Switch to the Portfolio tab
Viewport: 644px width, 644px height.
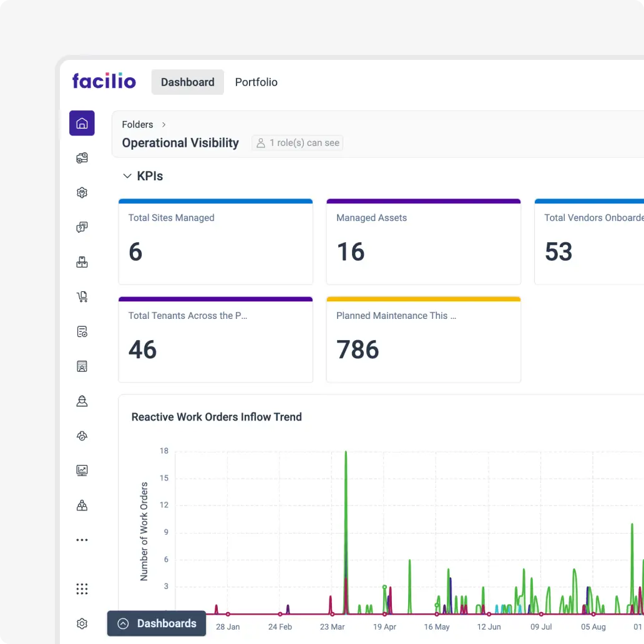[x=256, y=82]
